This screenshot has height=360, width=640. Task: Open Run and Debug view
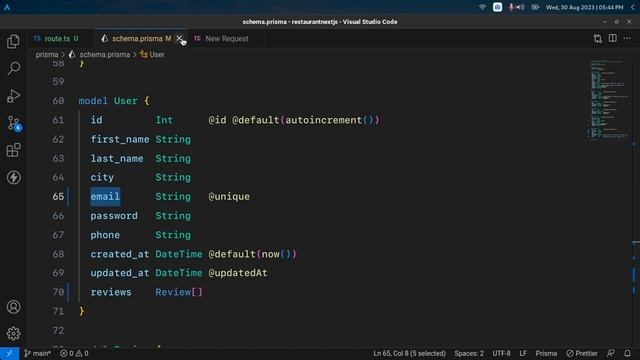[x=13, y=96]
